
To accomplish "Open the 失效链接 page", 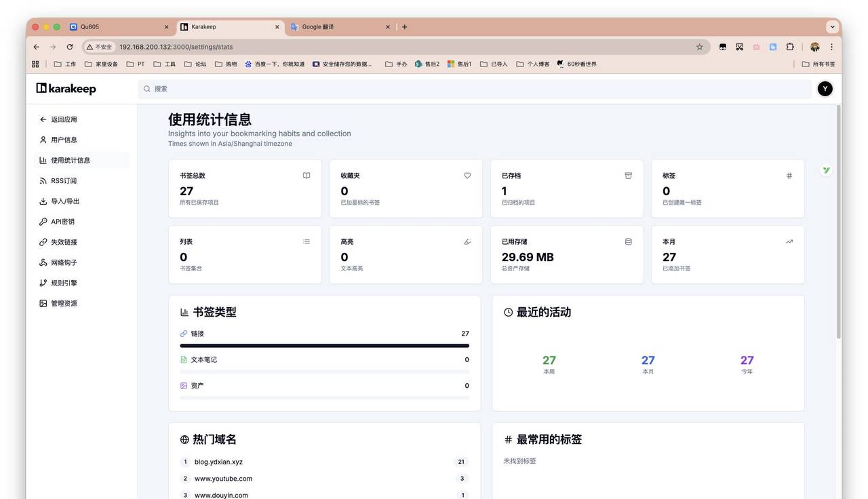I will [62, 241].
